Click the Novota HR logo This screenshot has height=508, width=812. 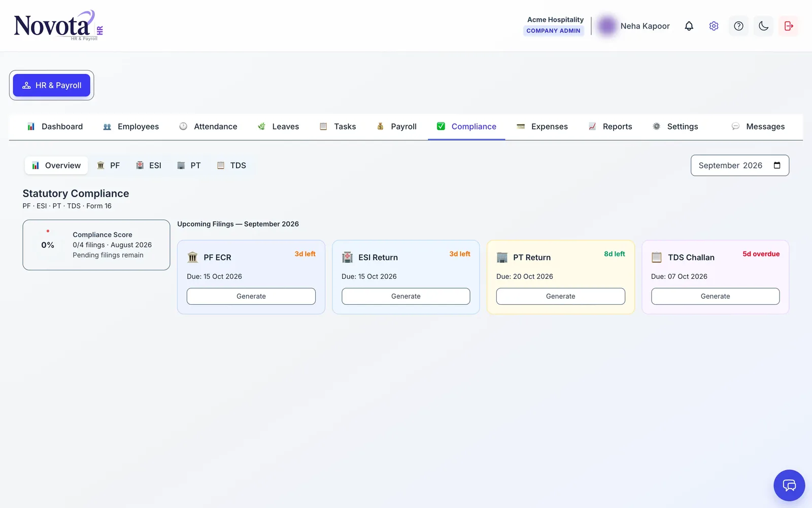coord(58,25)
